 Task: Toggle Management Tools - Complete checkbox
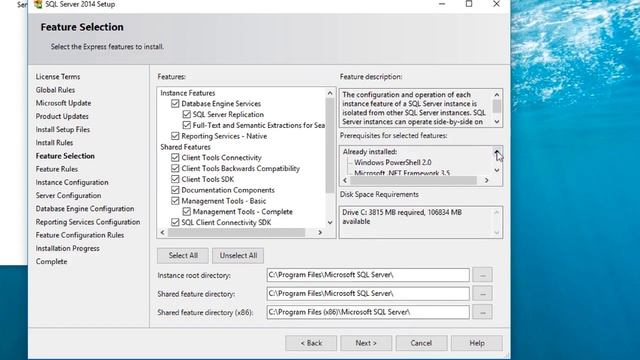pyautogui.click(x=187, y=211)
